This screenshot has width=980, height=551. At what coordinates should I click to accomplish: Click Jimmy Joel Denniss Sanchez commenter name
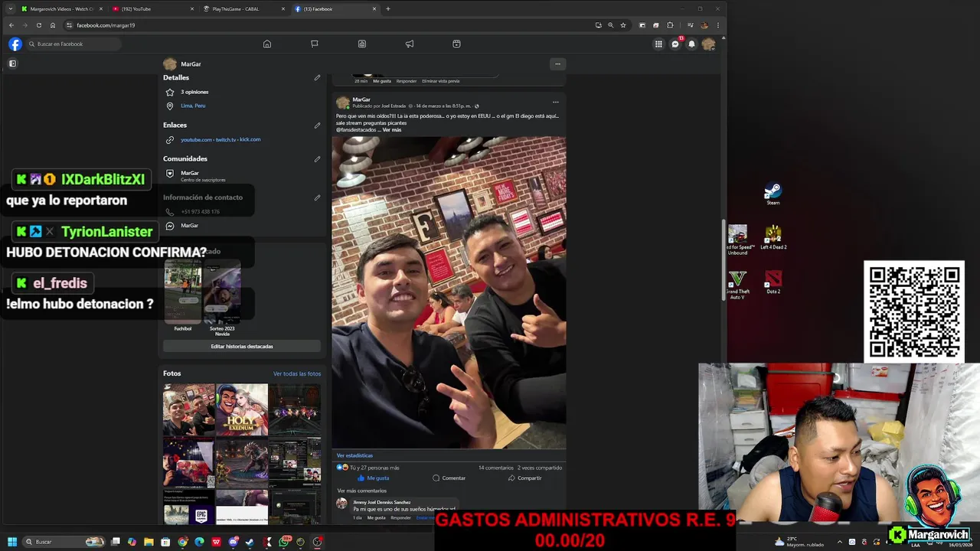(382, 502)
